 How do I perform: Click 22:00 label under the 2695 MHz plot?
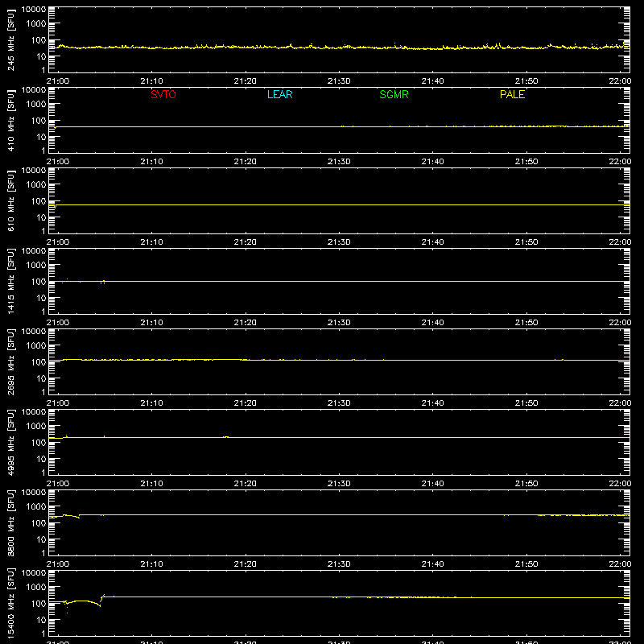click(620, 403)
